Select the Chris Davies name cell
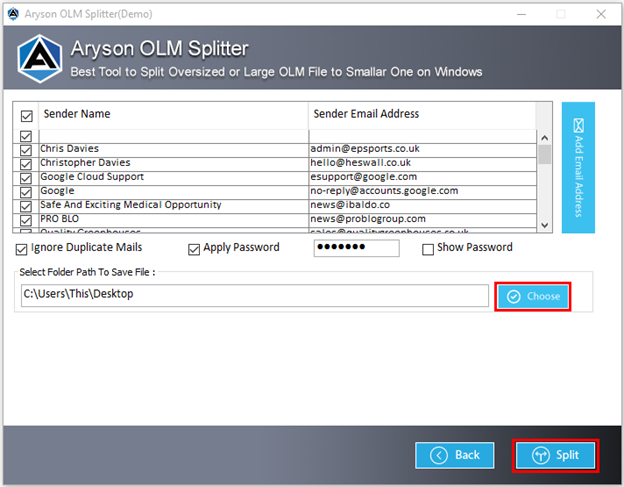This screenshot has width=624, height=487. [x=174, y=149]
